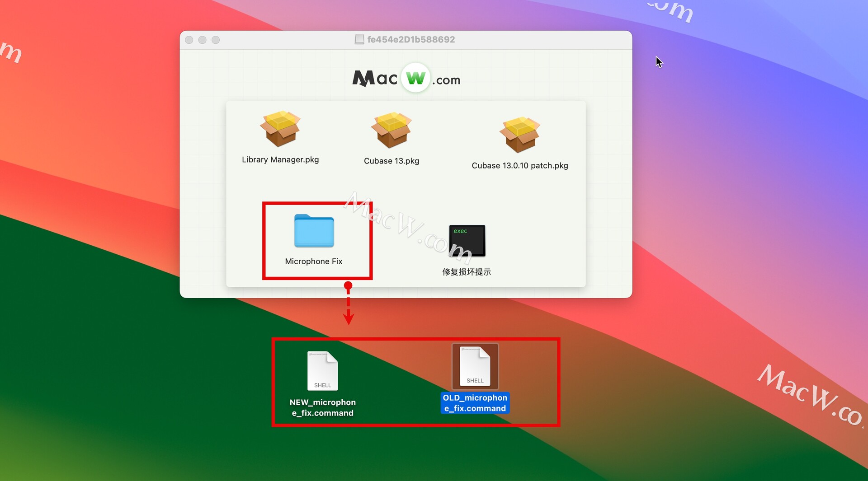Click the Cubase 13.0.10 patch.pkg file name
Viewport: 868px width, 481px height.
pos(520,165)
